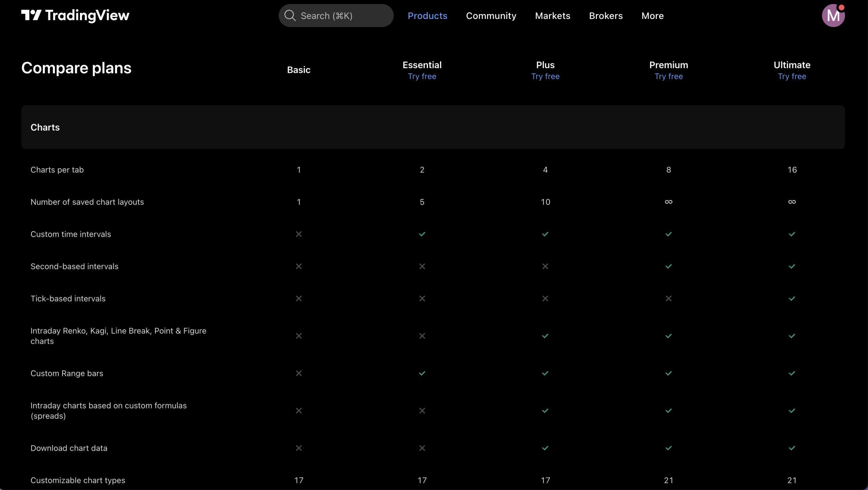Image resolution: width=868 pixels, height=490 pixels.
Task: Click Ultimate's Tick-based intervals checkmark
Action: pos(792,299)
